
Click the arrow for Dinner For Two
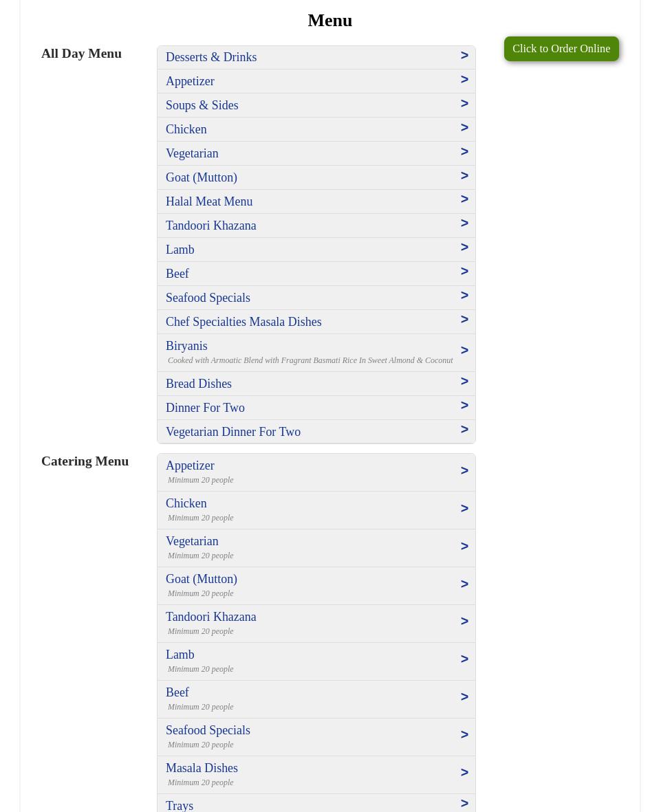point(464,406)
